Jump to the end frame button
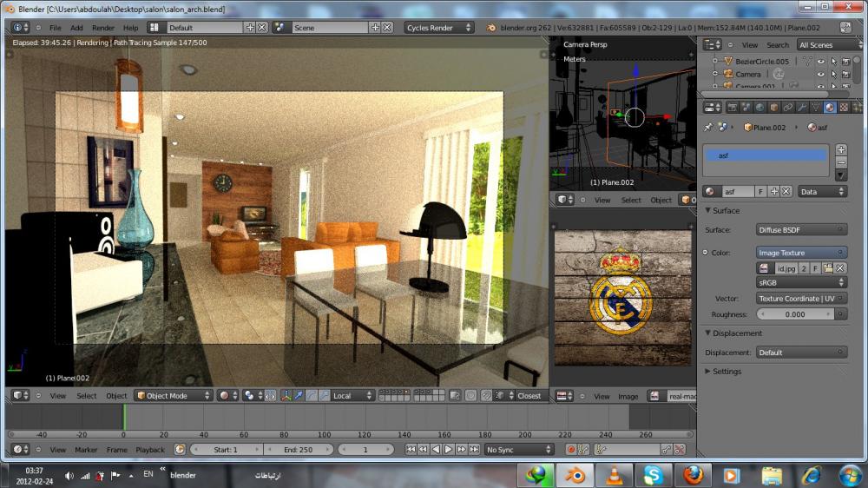 [475, 449]
